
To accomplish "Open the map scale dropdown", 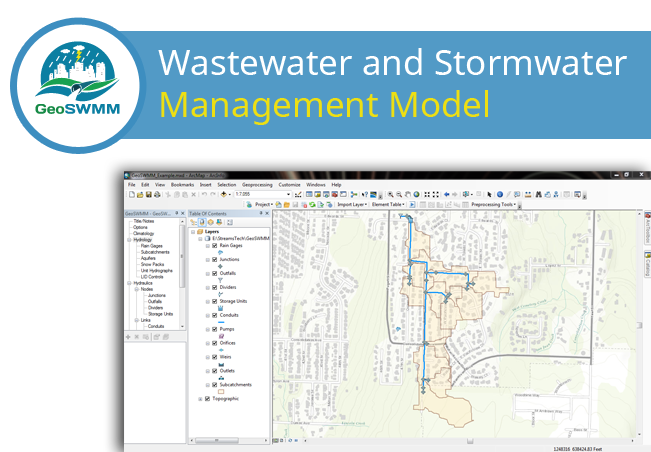I will pos(289,194).
